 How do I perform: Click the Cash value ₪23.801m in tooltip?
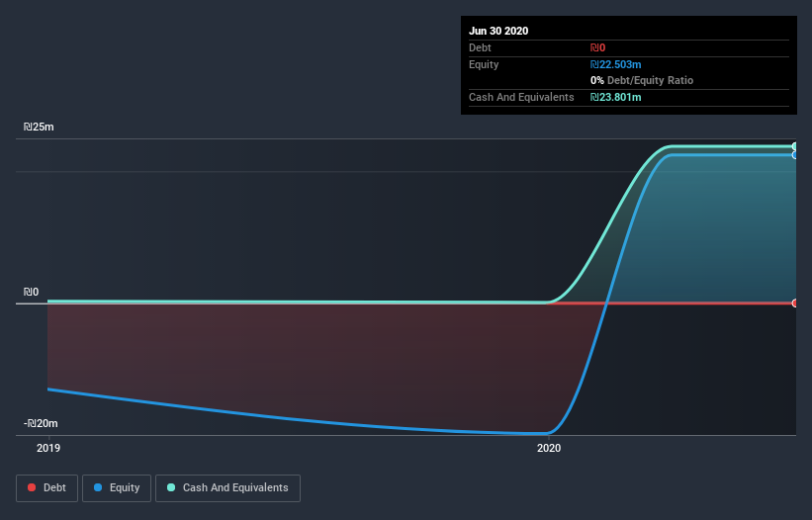(x=616, y=97)
